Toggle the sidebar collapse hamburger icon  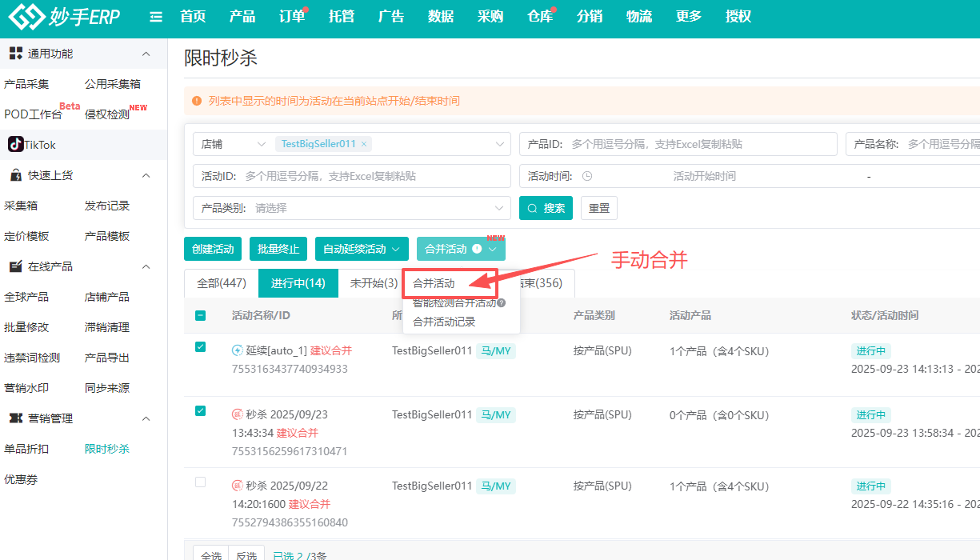pyautogui.click(x=156, y=17)
